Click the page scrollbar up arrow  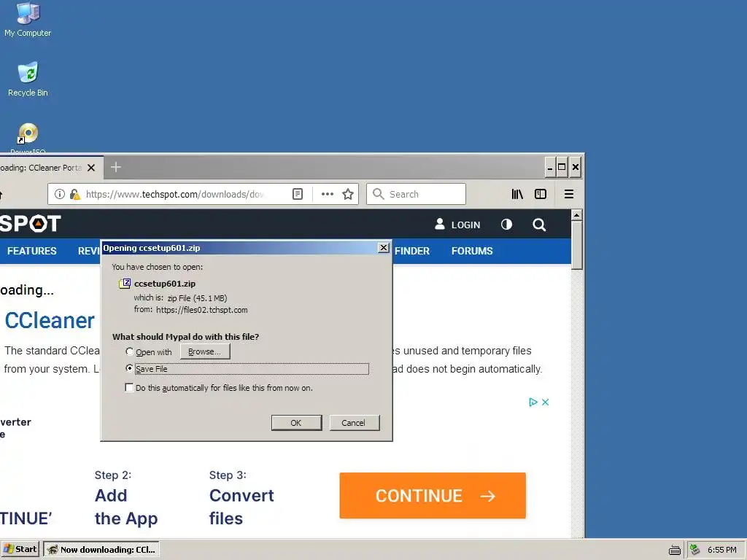click(576, 215)
